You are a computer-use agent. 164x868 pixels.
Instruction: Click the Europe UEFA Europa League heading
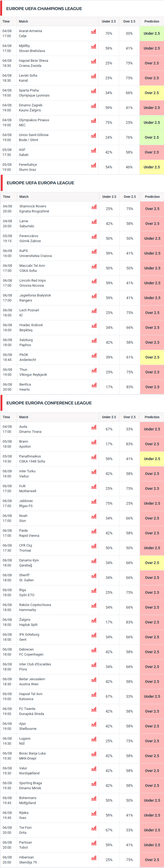click(x=40, y=183)
